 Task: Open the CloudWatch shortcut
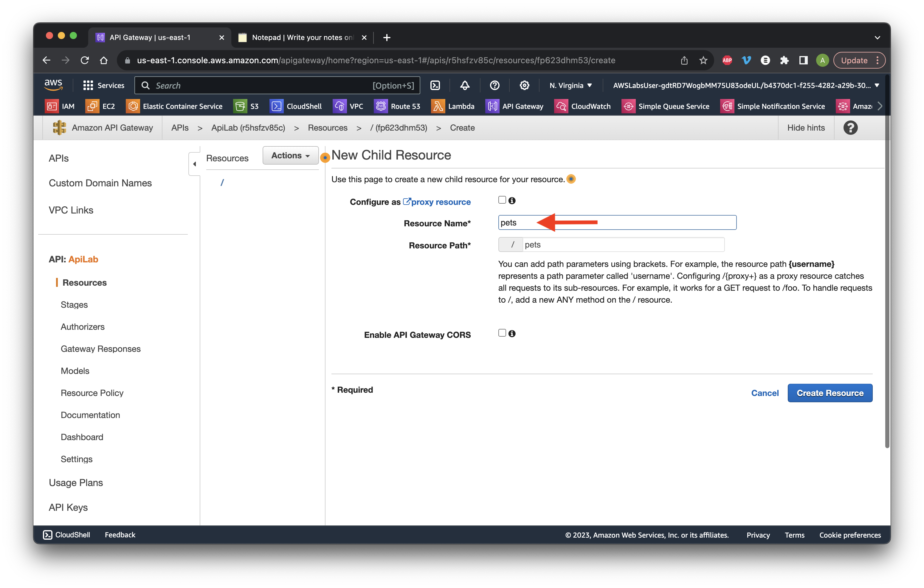tap(582, 106)
